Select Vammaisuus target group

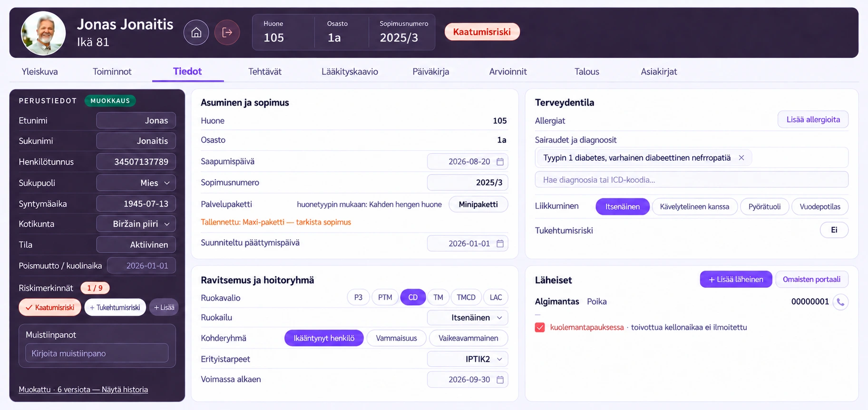pos(396,338)
